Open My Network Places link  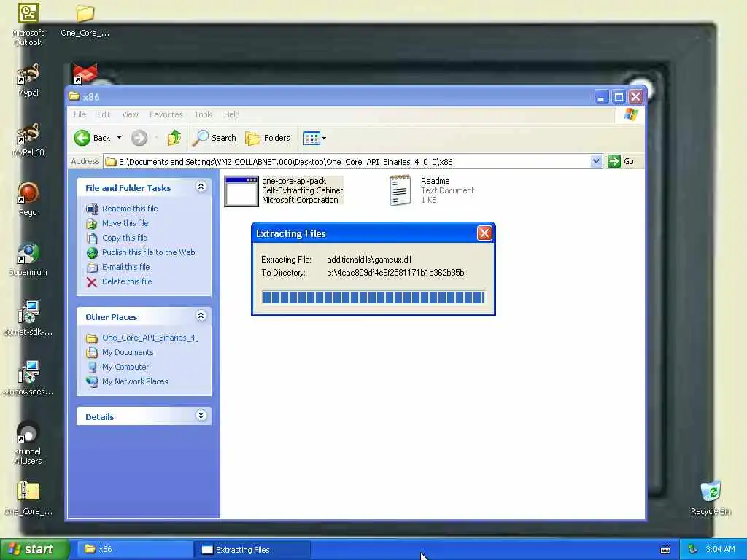(x=135, y=381)
